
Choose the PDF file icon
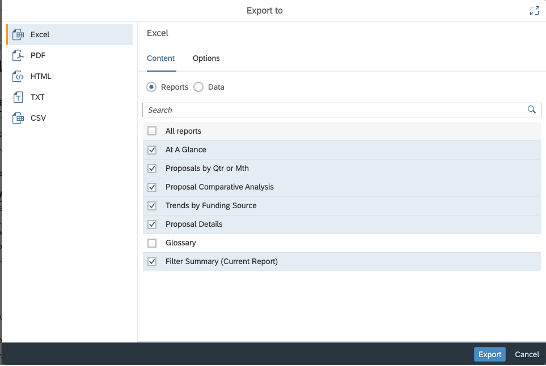pyautogui.click(x=18, y=55)
